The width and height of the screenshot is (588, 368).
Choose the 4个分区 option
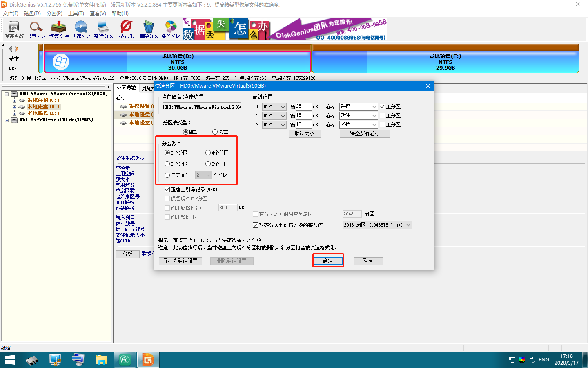(208, 153)
